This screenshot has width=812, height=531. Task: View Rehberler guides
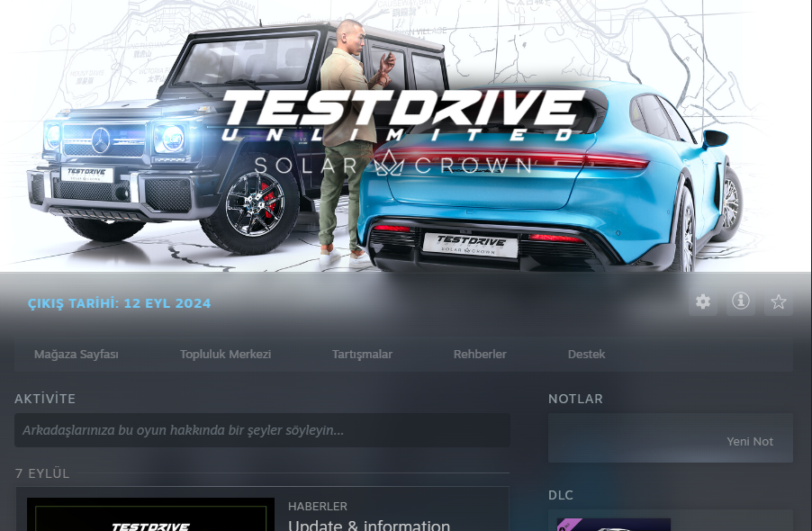(x=480, y=355)
